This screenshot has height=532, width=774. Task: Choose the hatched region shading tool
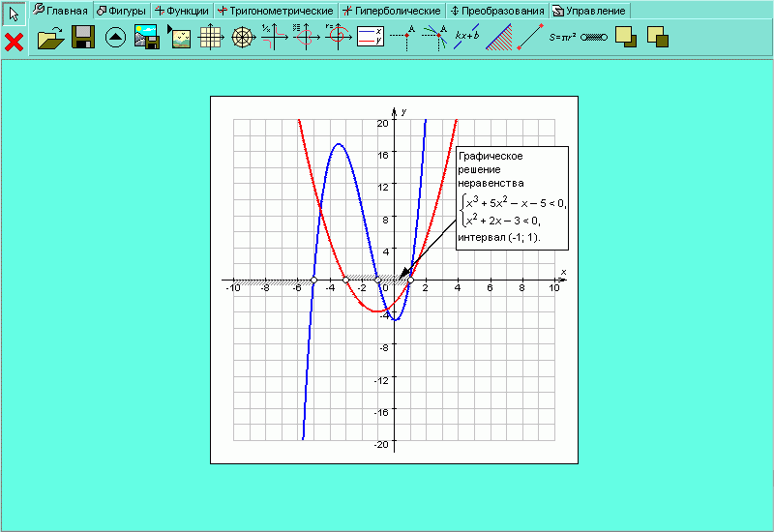point(499,37)
